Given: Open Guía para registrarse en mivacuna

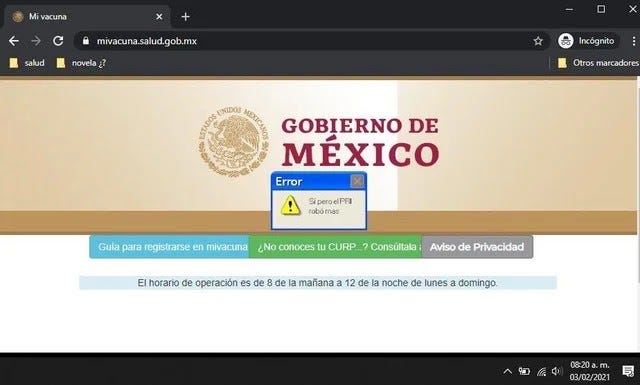Looking at the screenshot, I should tap(169, 247).
